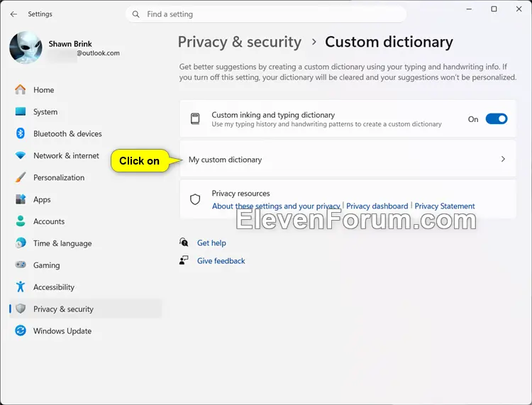This screenshot has height=405, width=532.
Task: Open the Privacy Statement link
Action: (x=445, y=206)
